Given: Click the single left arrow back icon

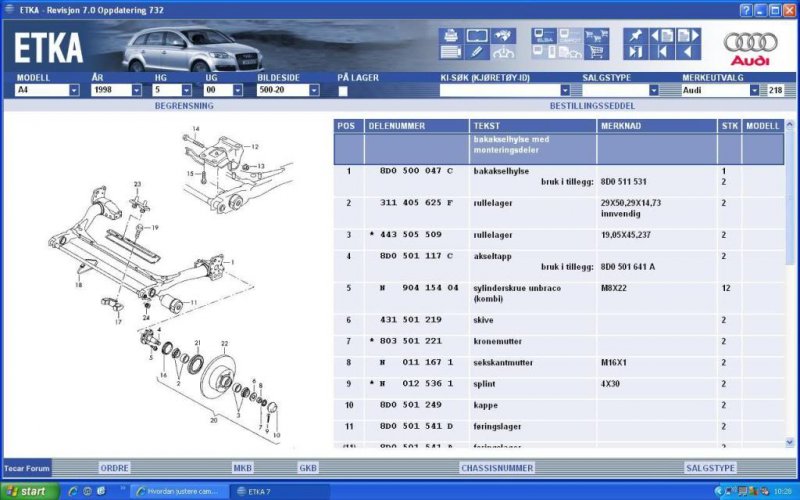Looking at the screenshot, I should (688, 52).
